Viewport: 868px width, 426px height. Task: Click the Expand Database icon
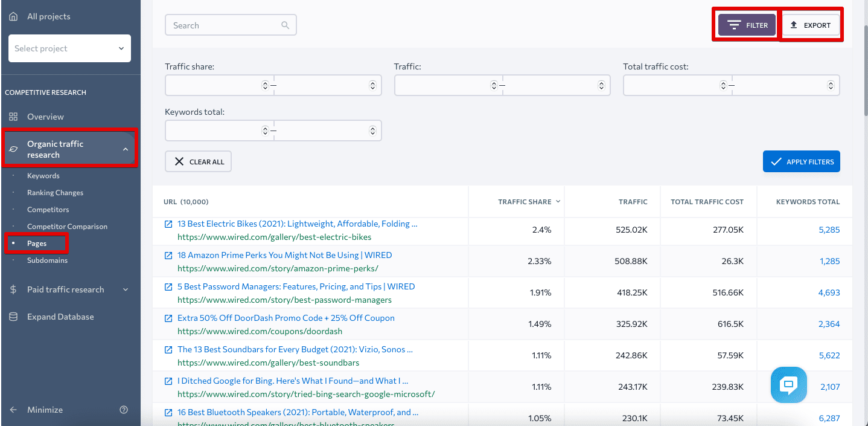point(13,317)
